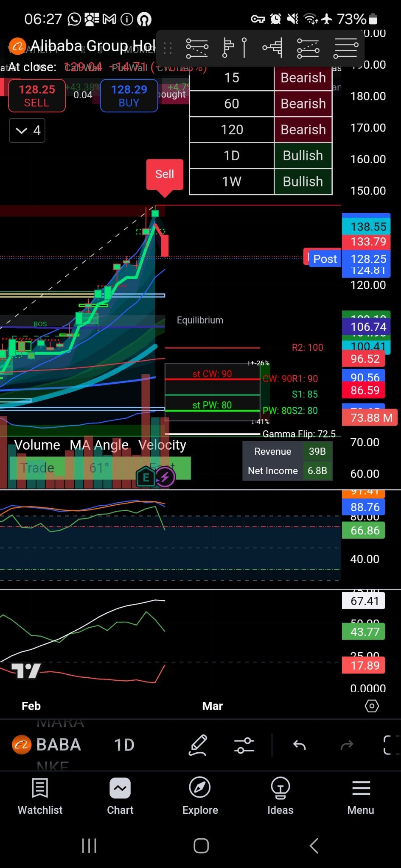Open the Watchlist tab

tap(40, 797)
